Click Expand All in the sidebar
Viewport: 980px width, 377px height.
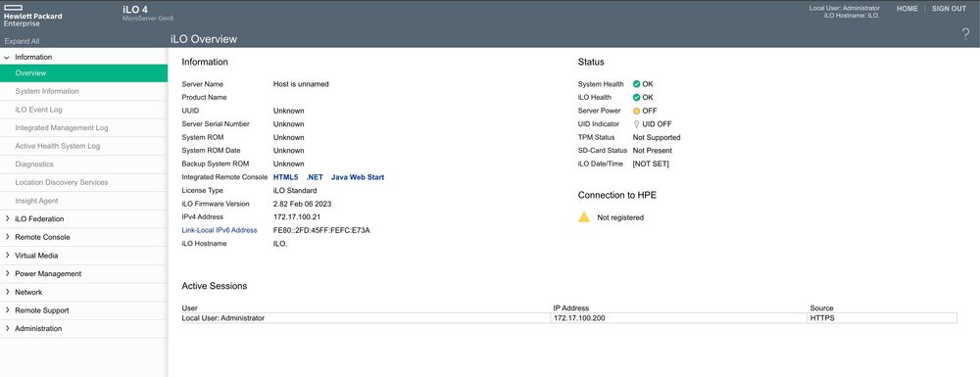(x=22, y=41)
